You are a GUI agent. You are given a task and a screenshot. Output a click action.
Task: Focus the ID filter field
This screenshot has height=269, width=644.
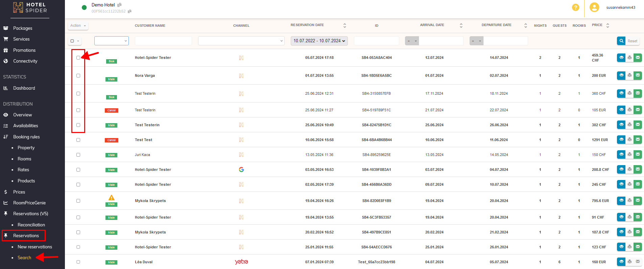(x=377, y=41)
